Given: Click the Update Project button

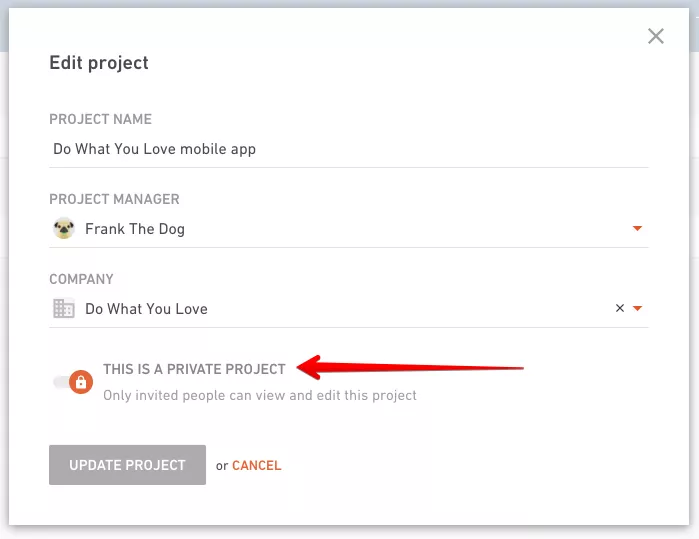Looking at the screenshot, I should (x=127, y=465).
